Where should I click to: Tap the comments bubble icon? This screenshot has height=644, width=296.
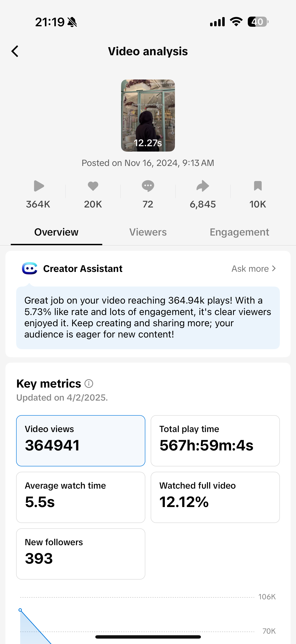[x=148, y=186]
